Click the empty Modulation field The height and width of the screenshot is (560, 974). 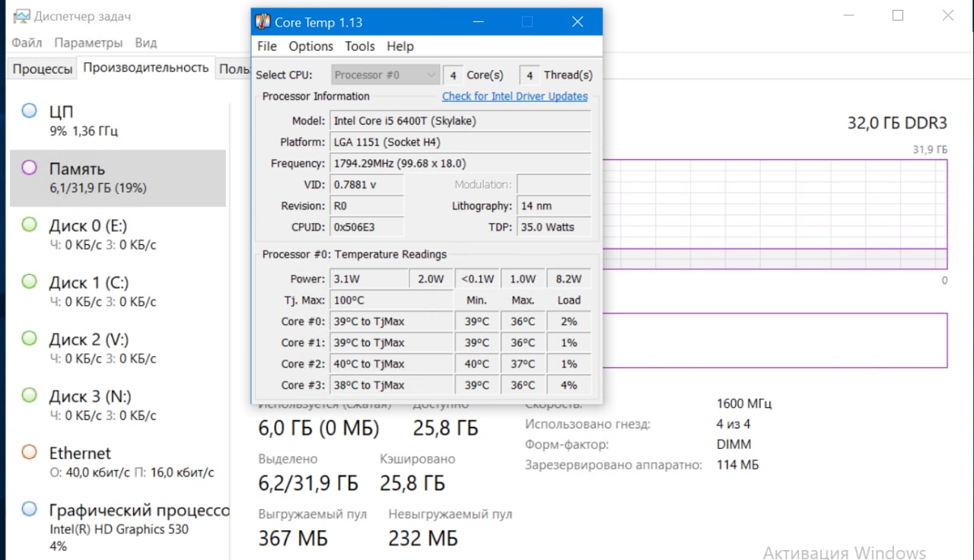[x=553, y=185]
